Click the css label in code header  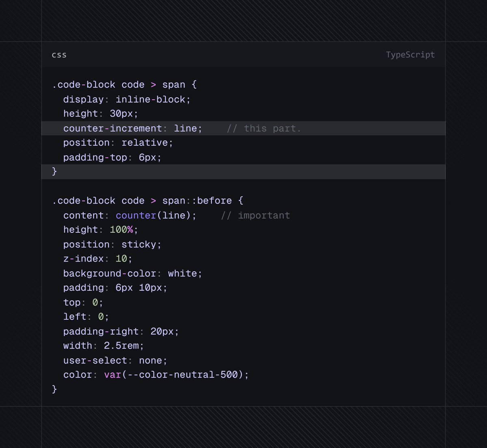pyautogui.click(x=59, y=55)
